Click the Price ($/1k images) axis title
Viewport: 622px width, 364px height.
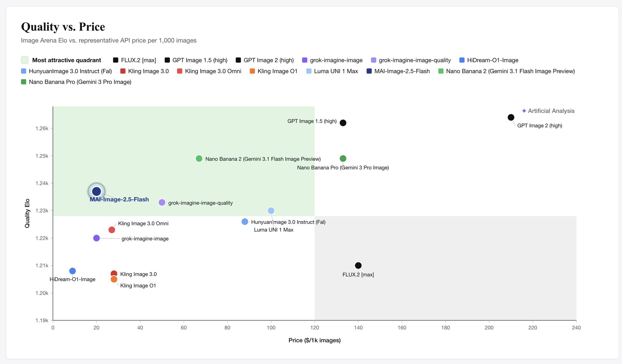click(x=315, y=340)
